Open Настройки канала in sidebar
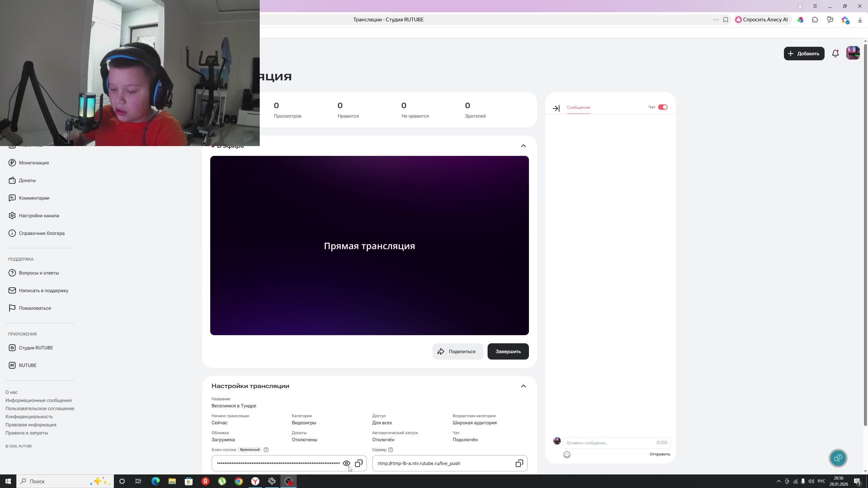 (x=39, y=216)
